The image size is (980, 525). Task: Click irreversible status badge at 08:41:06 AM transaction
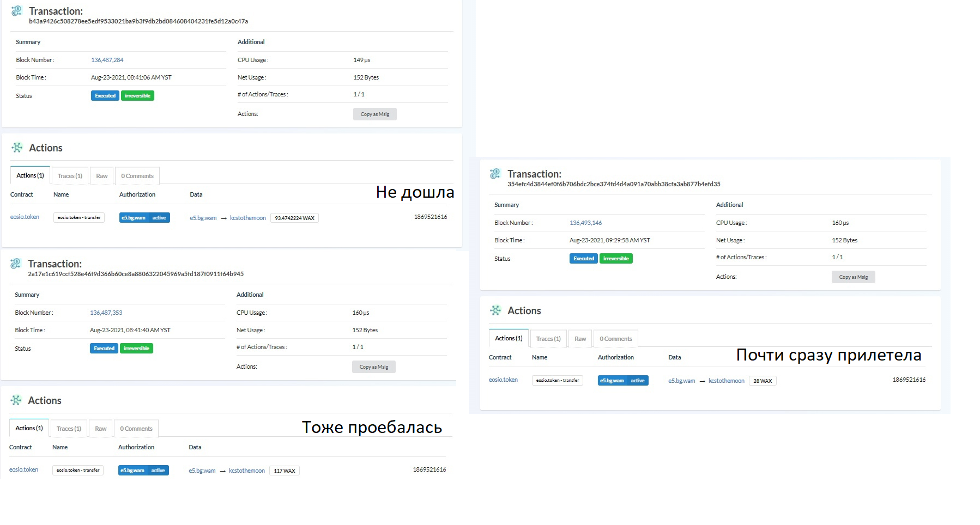[137, 95]
